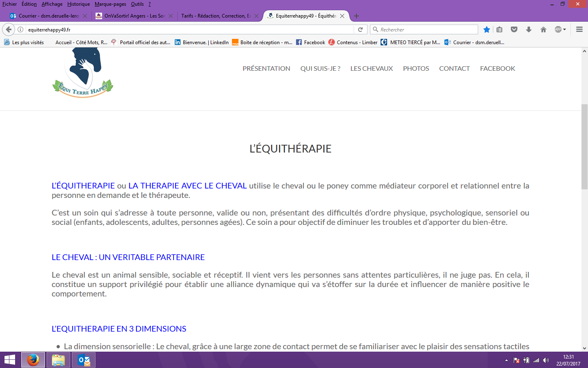The width and height of the screenshot is (588, 368).
Task: Open the Facebook bookmark in bookmarks bar
Action: [x=310, y=42]
